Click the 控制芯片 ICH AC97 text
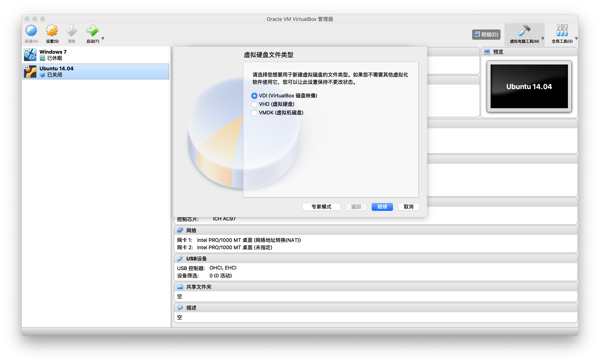Image resolution: width=600 pixels, height=364 pixels. click(206, 219)
